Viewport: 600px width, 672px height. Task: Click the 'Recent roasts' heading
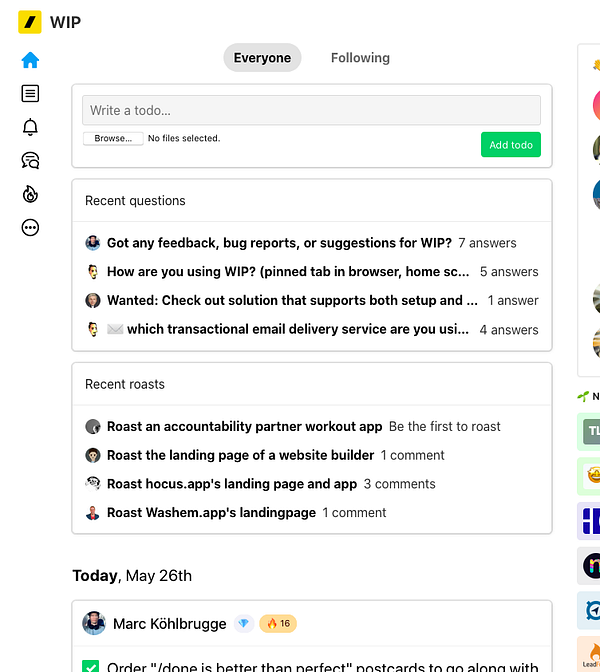125,384
